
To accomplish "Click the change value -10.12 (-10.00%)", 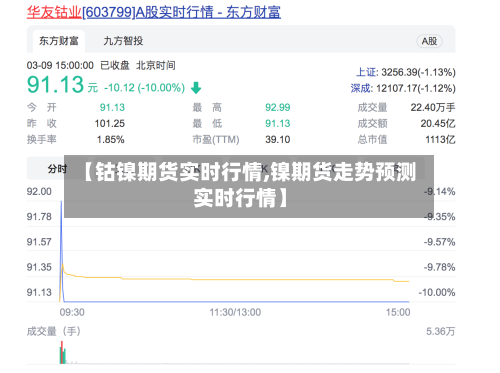I will (x=144, y=88).
